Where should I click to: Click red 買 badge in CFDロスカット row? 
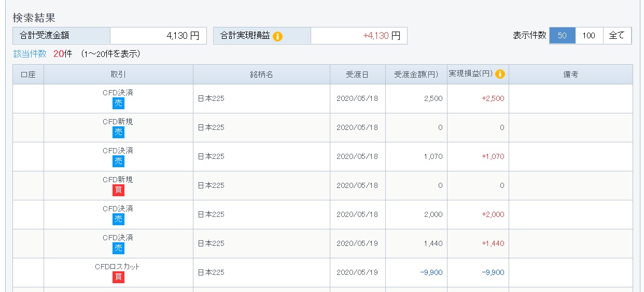[119, 277]
